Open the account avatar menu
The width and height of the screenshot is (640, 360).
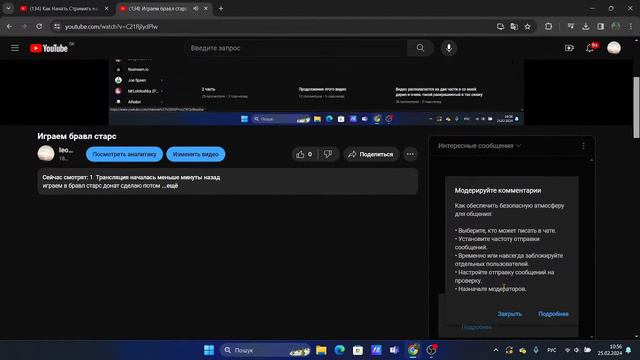tap(614, 48)
